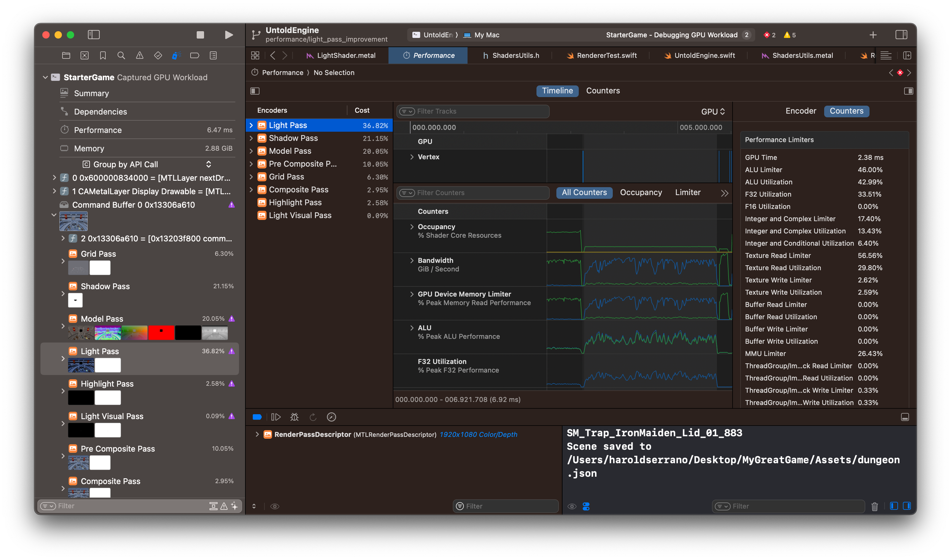The width and height of the screenshot is (951, 560).
Task: Expand the Light Pass encoder row
Action: 251,125
